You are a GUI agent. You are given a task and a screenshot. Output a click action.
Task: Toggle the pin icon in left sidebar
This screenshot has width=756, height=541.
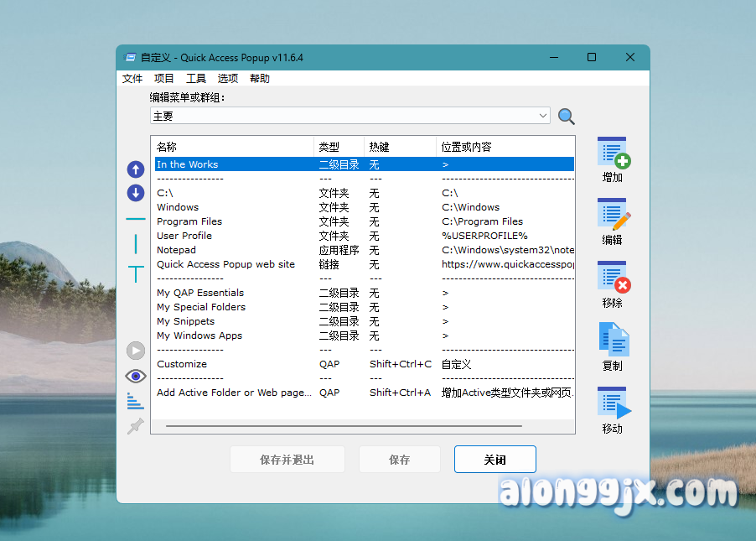[136, 426]
